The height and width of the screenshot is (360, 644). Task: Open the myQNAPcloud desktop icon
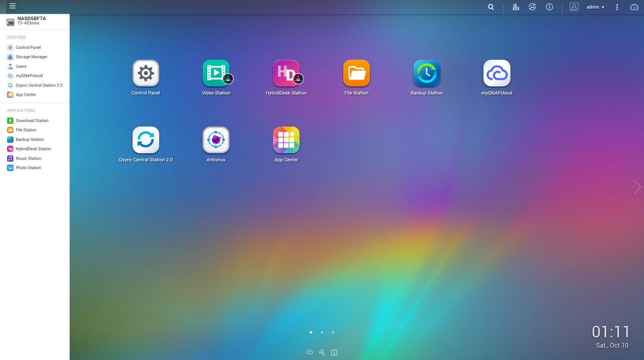click(x=497, y=74)
